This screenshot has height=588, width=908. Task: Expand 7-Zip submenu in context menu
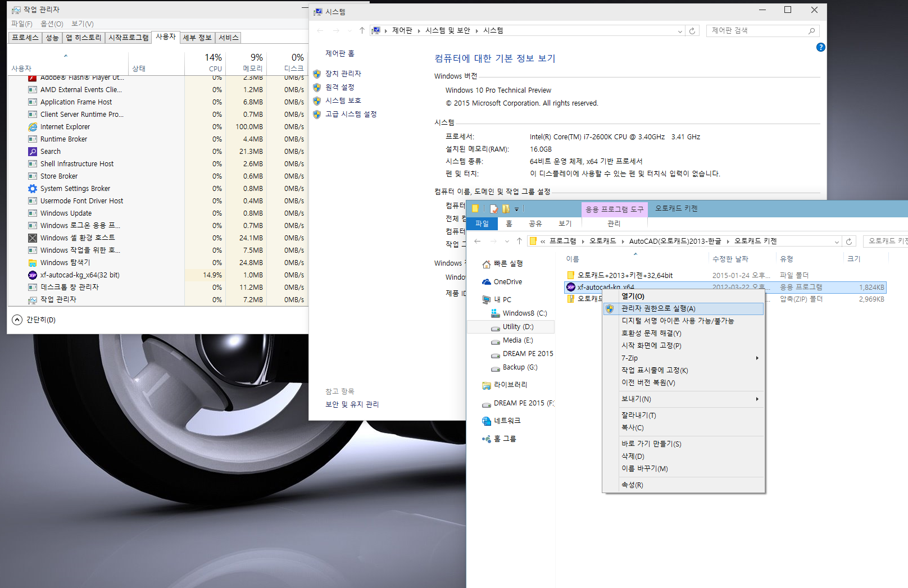tap(757, 358)
